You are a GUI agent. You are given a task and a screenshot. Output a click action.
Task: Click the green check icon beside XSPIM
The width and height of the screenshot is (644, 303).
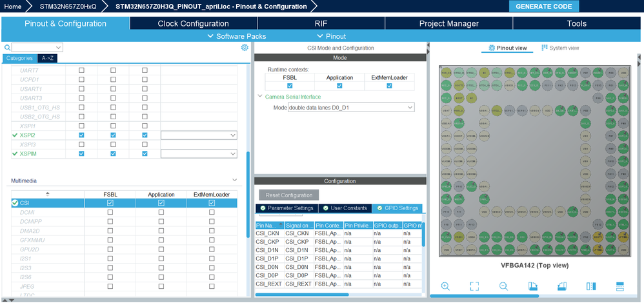[15, 153]
